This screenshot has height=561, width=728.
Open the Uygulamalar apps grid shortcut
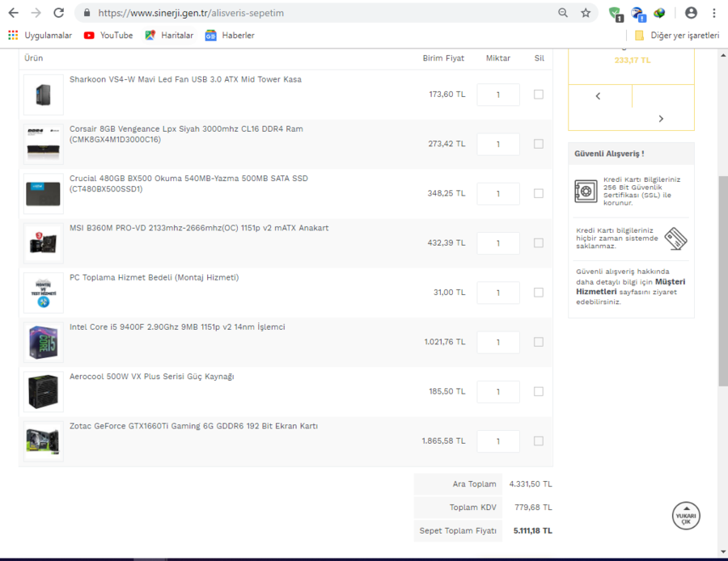click(40, 36)
